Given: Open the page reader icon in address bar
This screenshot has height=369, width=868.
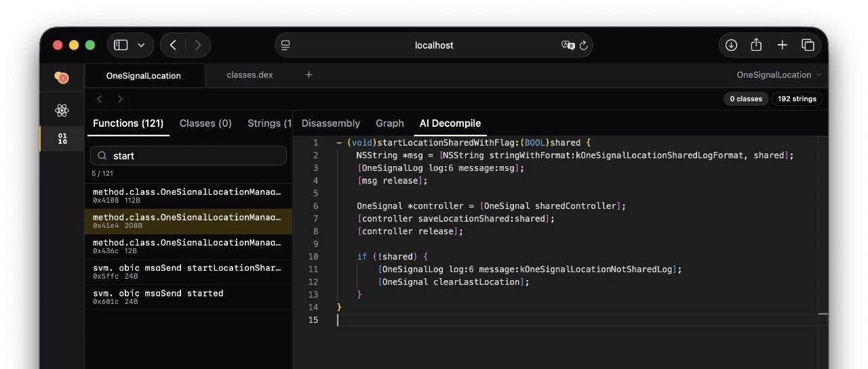Looking at the screenshot, I should [x=285, y=45].
